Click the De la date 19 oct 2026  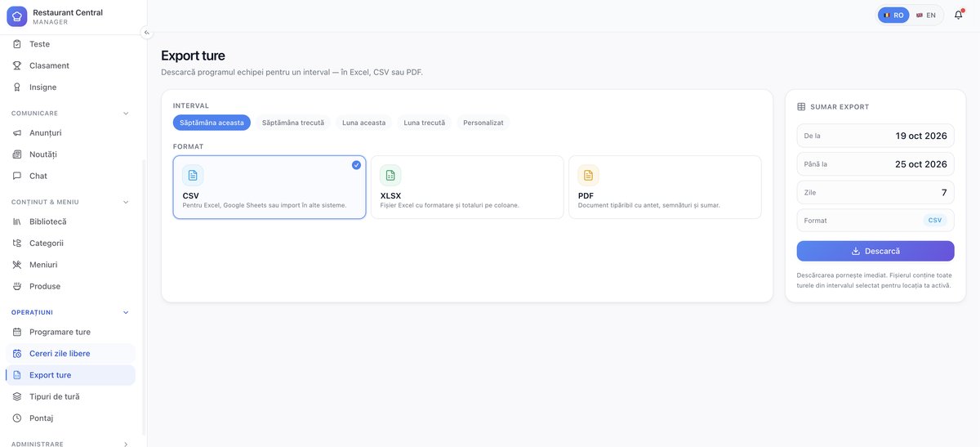pos(921,136)
